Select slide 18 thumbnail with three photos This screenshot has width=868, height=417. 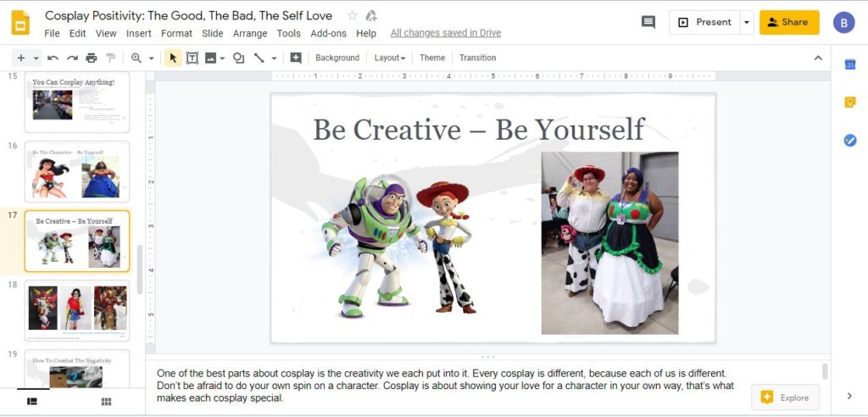[77, 311]
